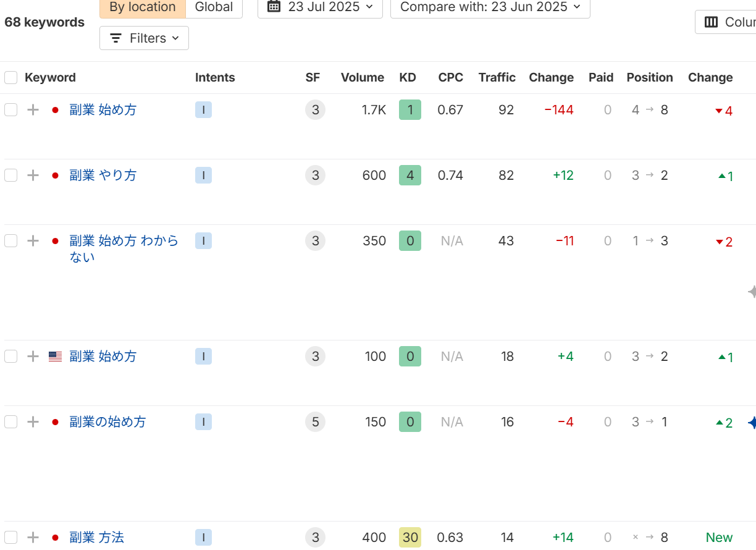Screen dimensions: 756x550
Task: Click the Informational intent badge for 副業 やり方
Action: pos(203,176)
